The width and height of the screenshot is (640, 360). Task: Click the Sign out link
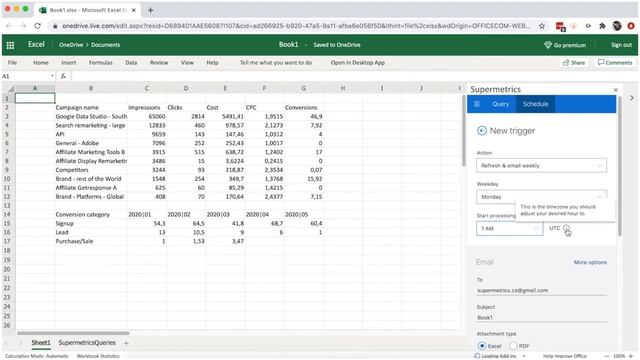pos(621,45)
